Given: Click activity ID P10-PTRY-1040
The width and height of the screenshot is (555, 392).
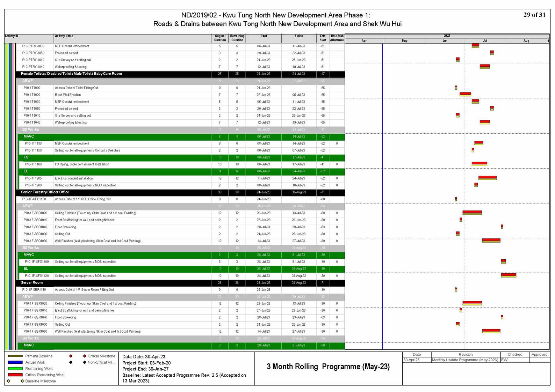Looking at the screenshot, I should [x=33, y=67].
